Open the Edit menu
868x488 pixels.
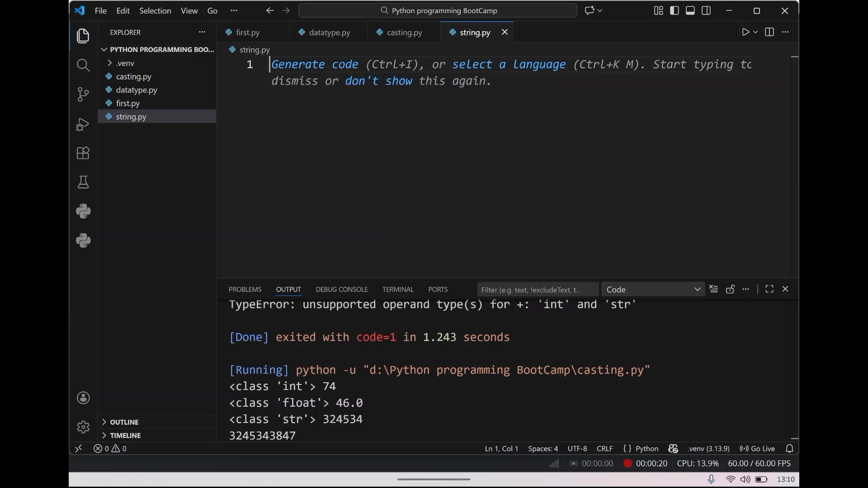pos(123,11)
